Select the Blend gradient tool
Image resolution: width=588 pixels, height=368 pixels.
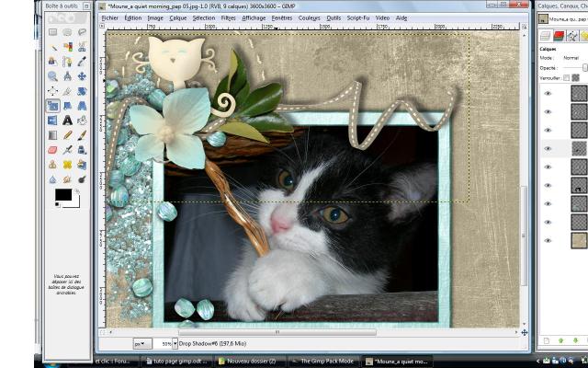[x=53, y=135]
